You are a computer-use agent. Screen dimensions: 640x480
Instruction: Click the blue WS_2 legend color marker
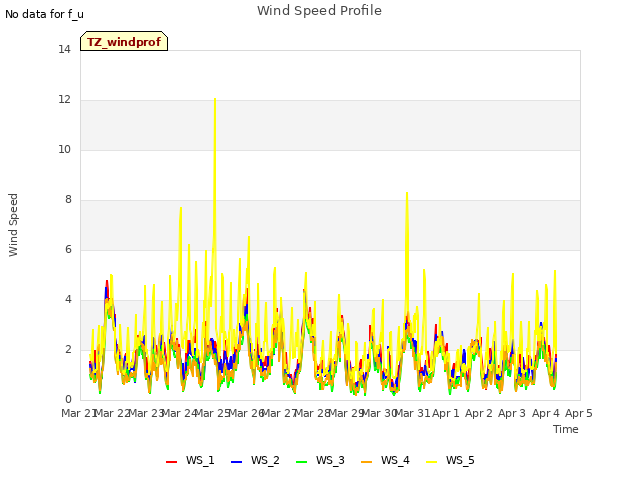[236, 462]
